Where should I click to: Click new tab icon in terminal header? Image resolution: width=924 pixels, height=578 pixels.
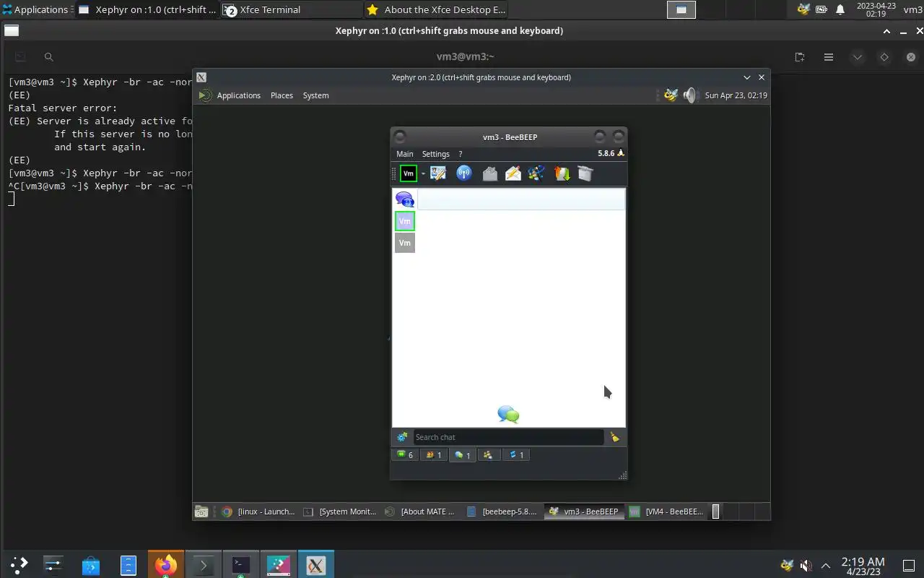pyautogui.click(x=800, y=57)
